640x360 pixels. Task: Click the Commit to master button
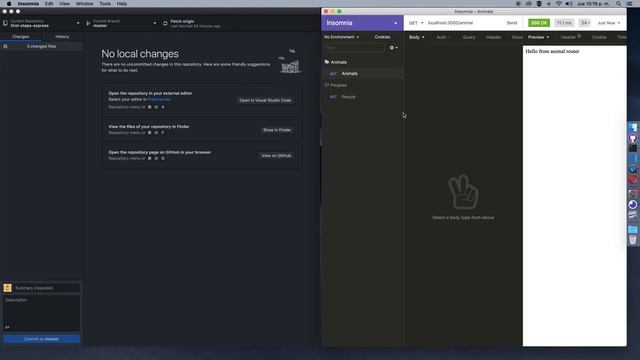(42, 339)
